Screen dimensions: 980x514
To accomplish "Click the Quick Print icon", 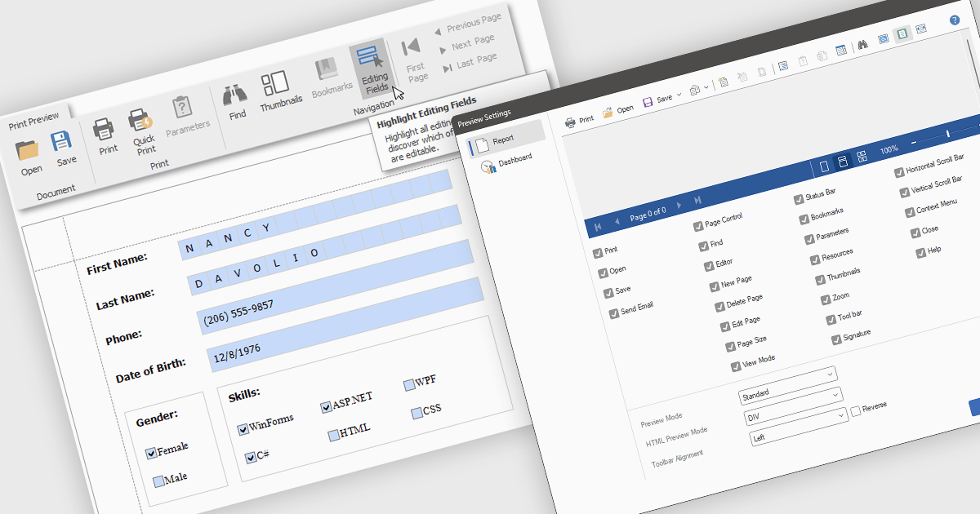I will coord(141,122).
